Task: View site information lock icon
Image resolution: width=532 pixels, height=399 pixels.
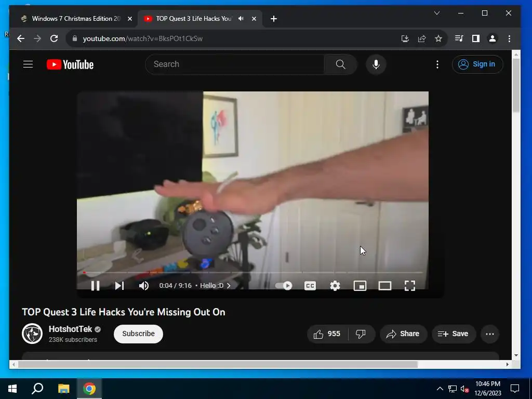Action: click(75, 38)
